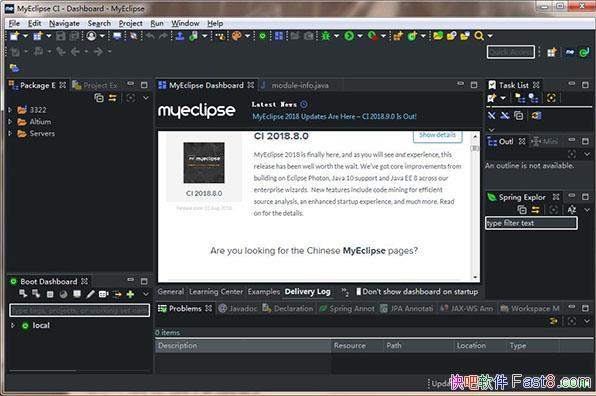Click the stop square icon in Boot Dashboard
596x396 pixels.
coord(50,294)
